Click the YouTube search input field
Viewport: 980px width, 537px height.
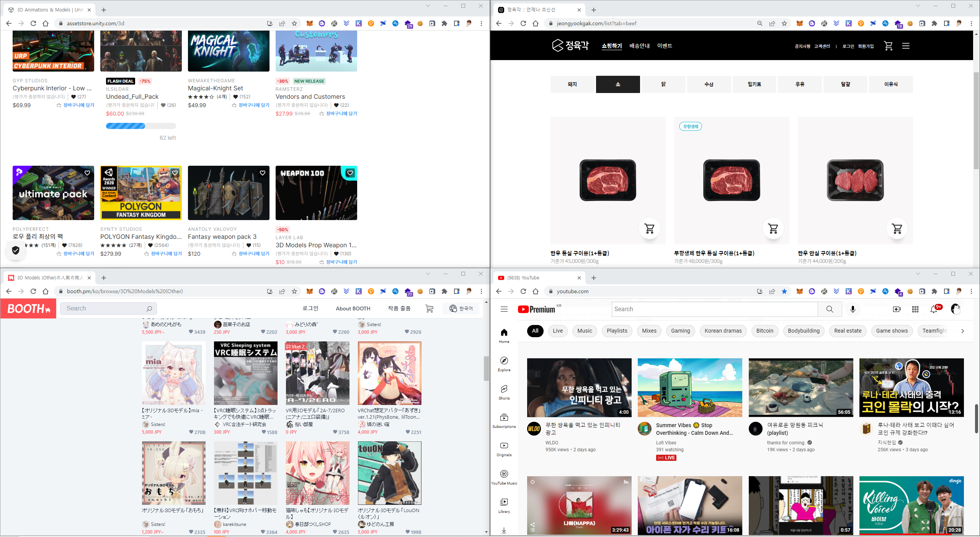click(714, 309)
